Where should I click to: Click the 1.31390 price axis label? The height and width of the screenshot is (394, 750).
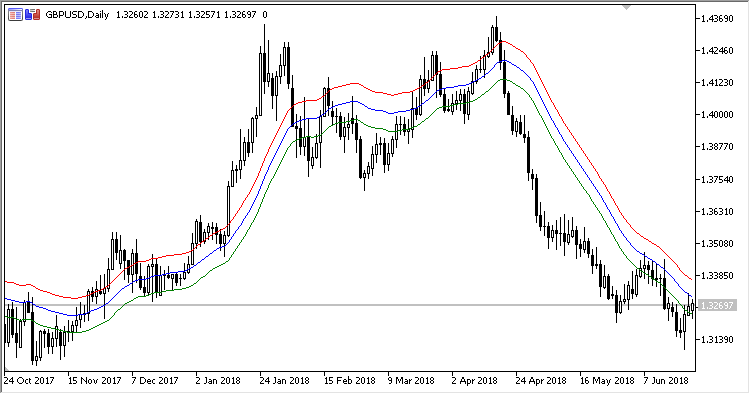(717, 339)
